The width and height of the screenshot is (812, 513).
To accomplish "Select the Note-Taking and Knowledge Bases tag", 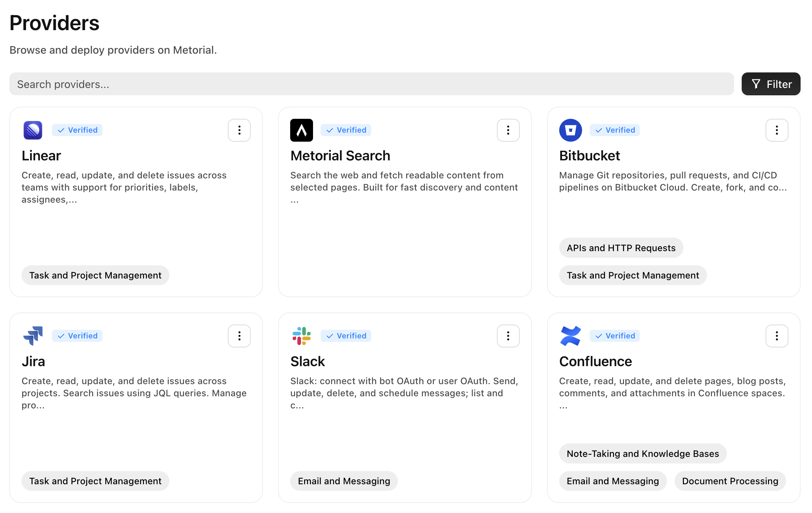I will 643,454.
